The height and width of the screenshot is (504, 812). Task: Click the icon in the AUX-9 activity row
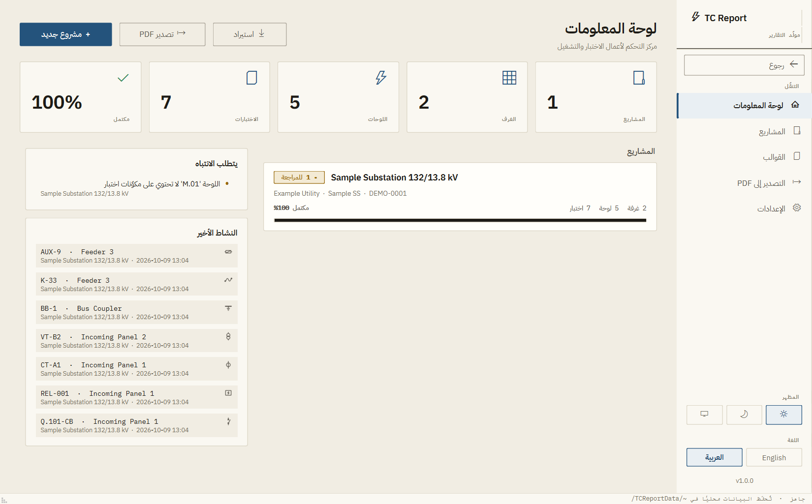[228, 252]
